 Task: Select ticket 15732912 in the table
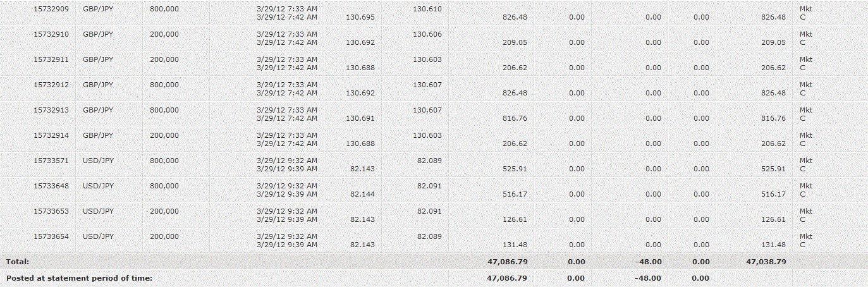coord(51,85)
